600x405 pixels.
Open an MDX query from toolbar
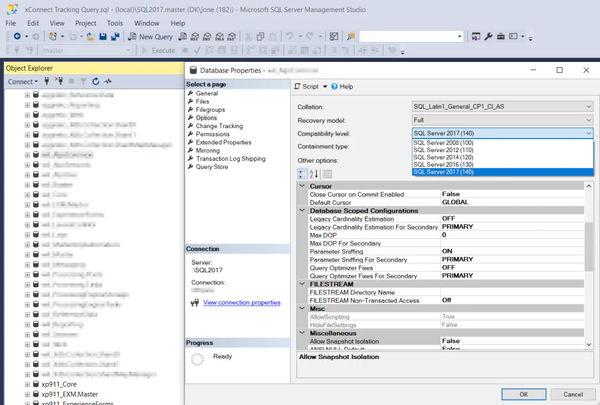tap(195, 36)
